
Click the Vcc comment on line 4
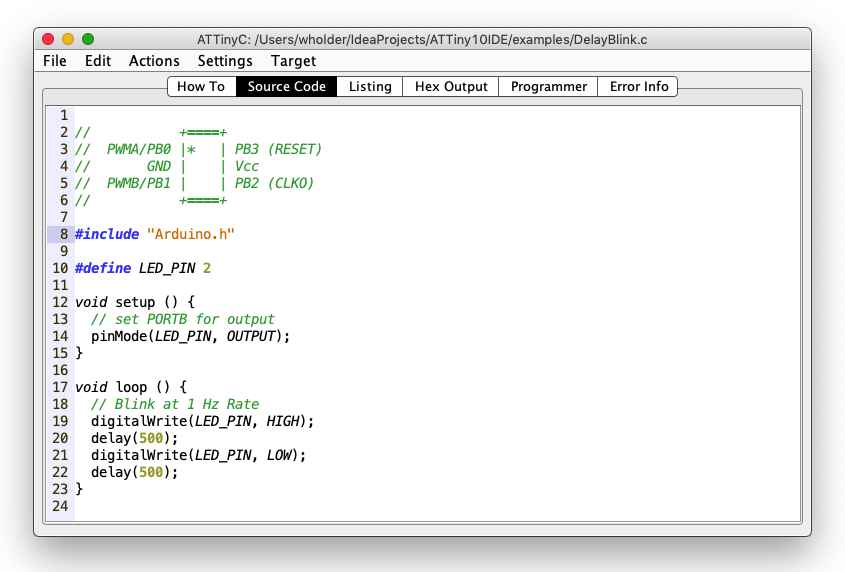pyautogui.click(x=246, y=167)
